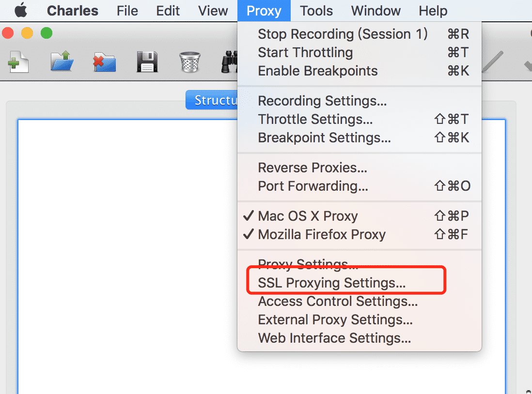Open the Tools menu

pos(316,11)
